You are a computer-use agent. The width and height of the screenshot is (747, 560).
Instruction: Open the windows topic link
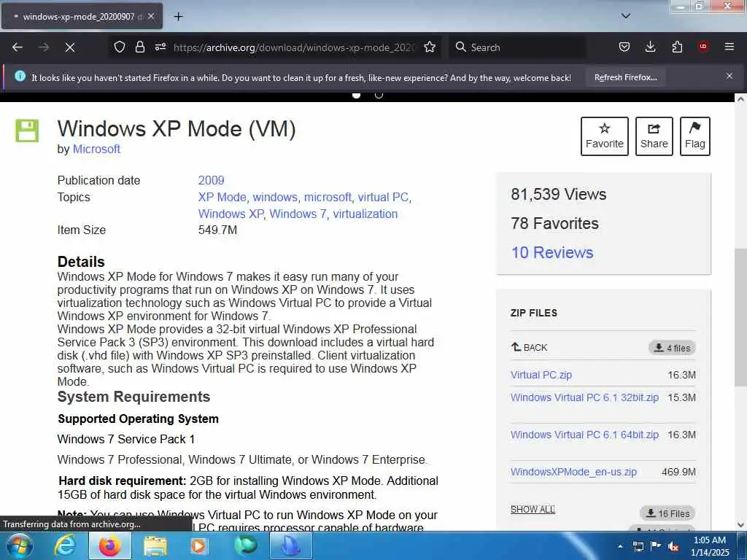[275, 197]
